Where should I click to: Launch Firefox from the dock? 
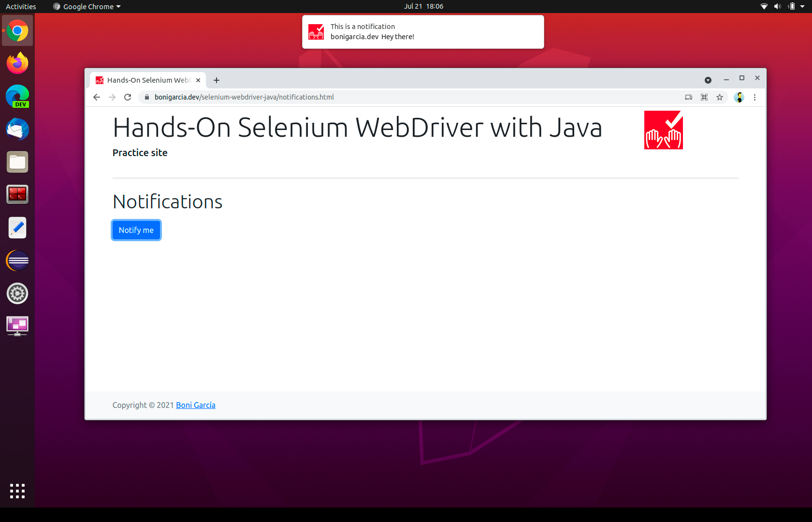[x=17, y=63]
